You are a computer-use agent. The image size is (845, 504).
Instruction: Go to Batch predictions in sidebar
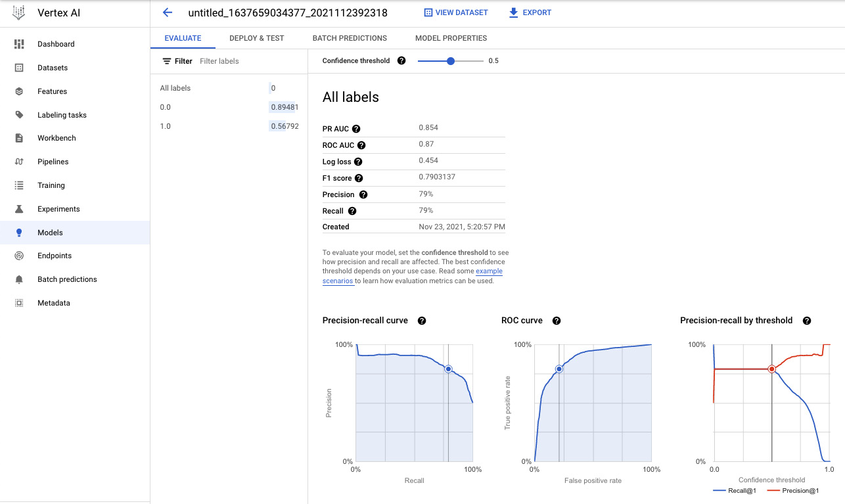(67, 279)
